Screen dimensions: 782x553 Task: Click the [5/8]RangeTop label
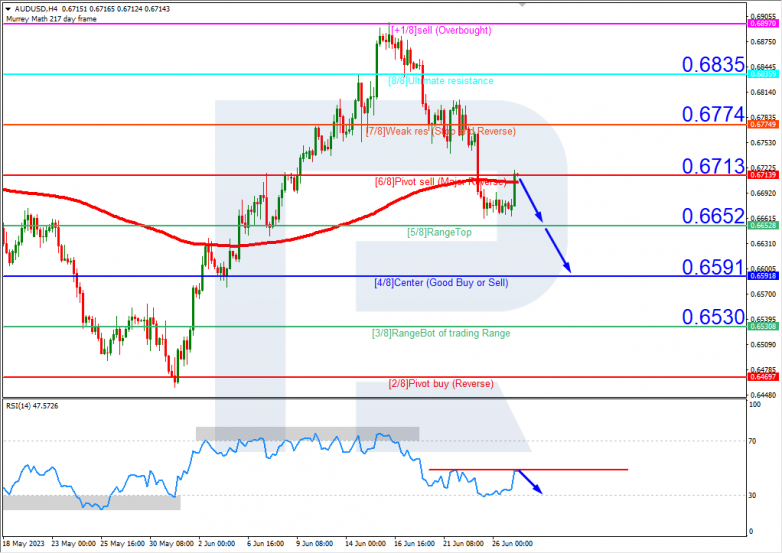tap(439, 232)
